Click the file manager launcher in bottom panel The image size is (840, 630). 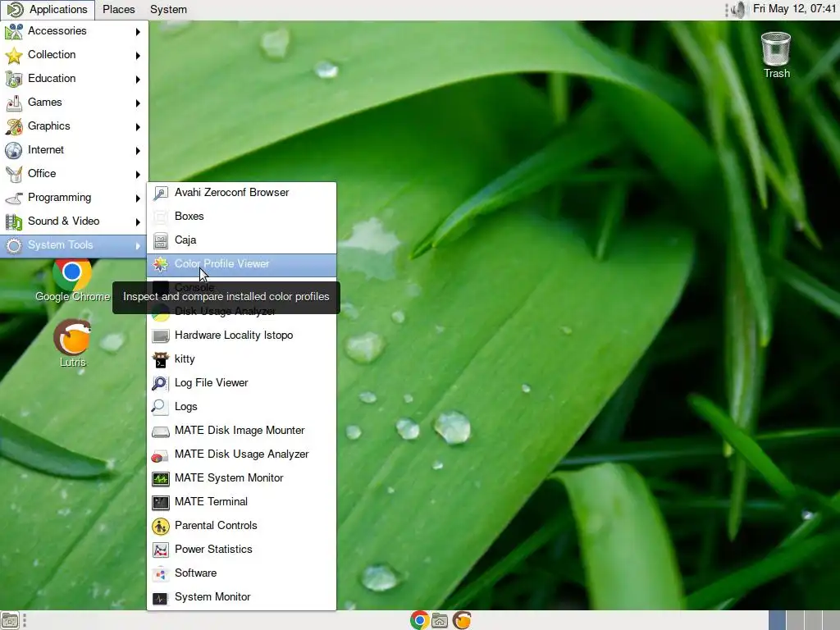tap(440, 620)
